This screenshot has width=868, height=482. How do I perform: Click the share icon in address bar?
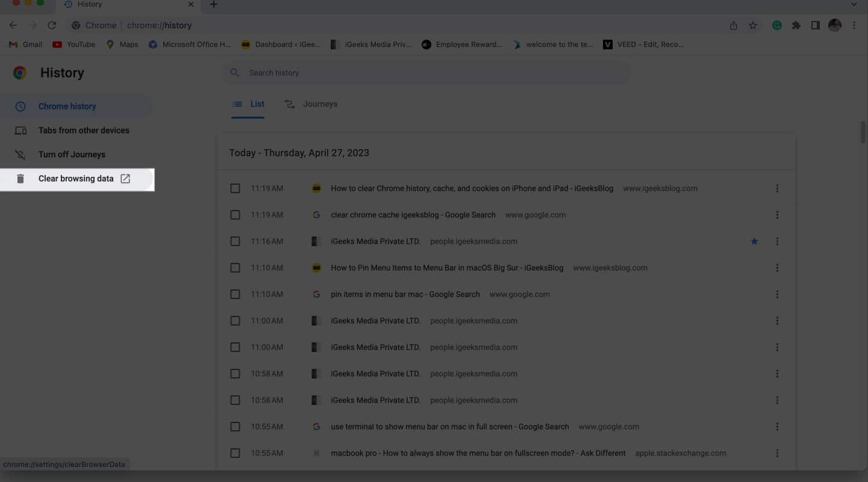point(734,25)
